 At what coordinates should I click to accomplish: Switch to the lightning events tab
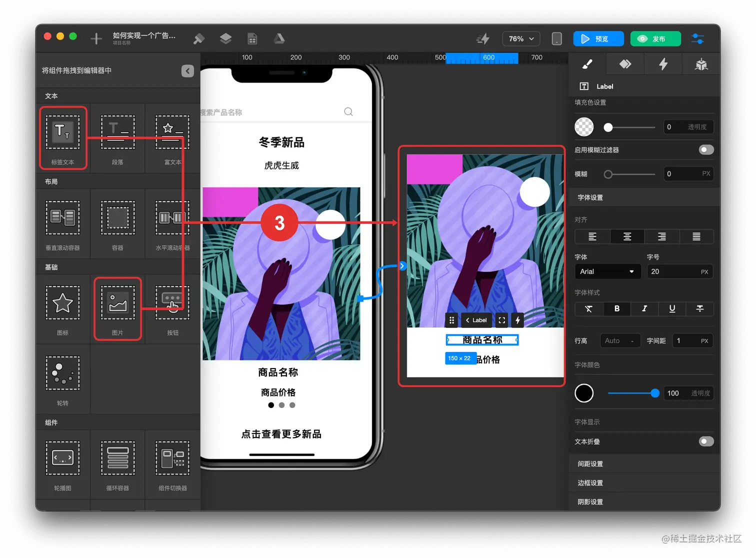663,64
